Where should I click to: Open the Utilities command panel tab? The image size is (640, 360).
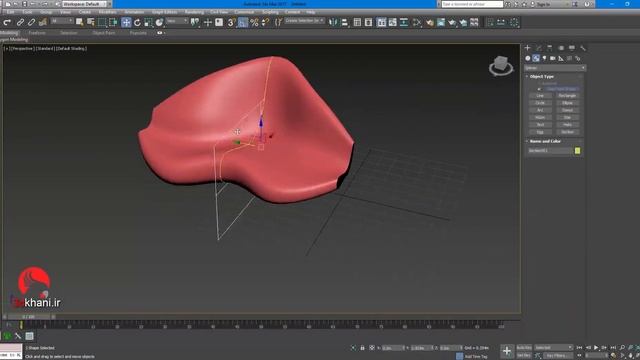pyautogui.click(x=583, y=48)
